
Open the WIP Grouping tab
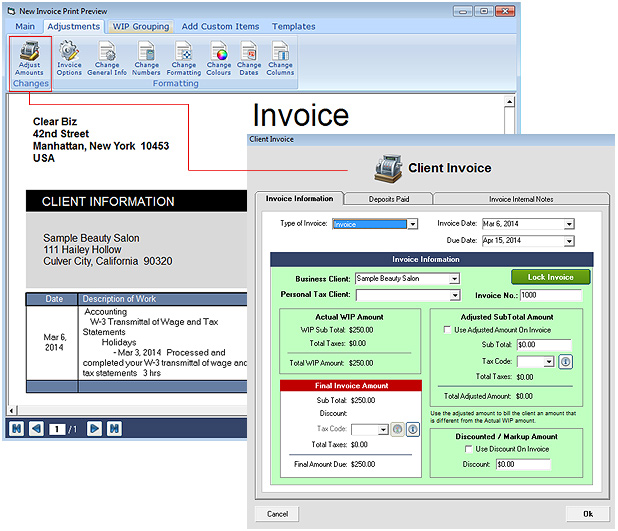pos(141,26)
